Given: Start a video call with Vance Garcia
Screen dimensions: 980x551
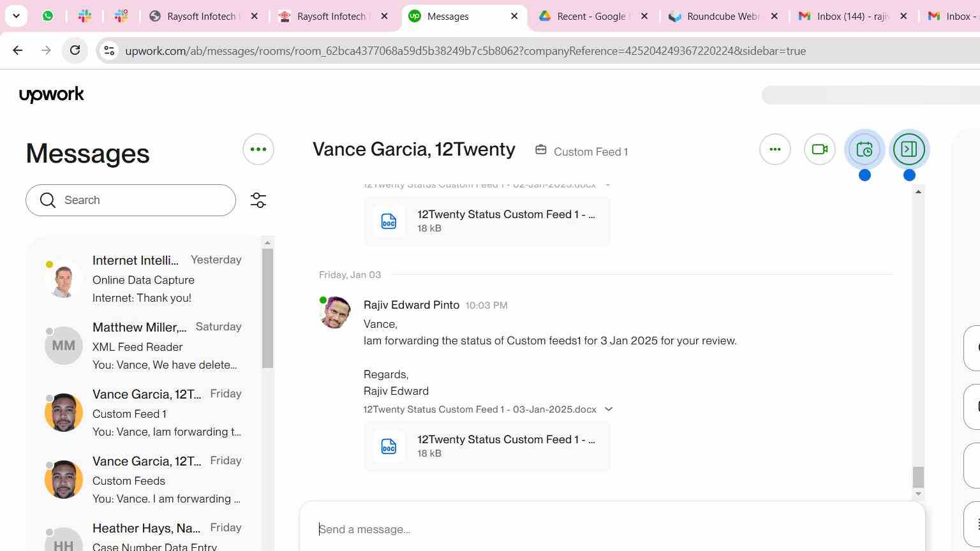Looking at the screenshot, I should (820, 149).
